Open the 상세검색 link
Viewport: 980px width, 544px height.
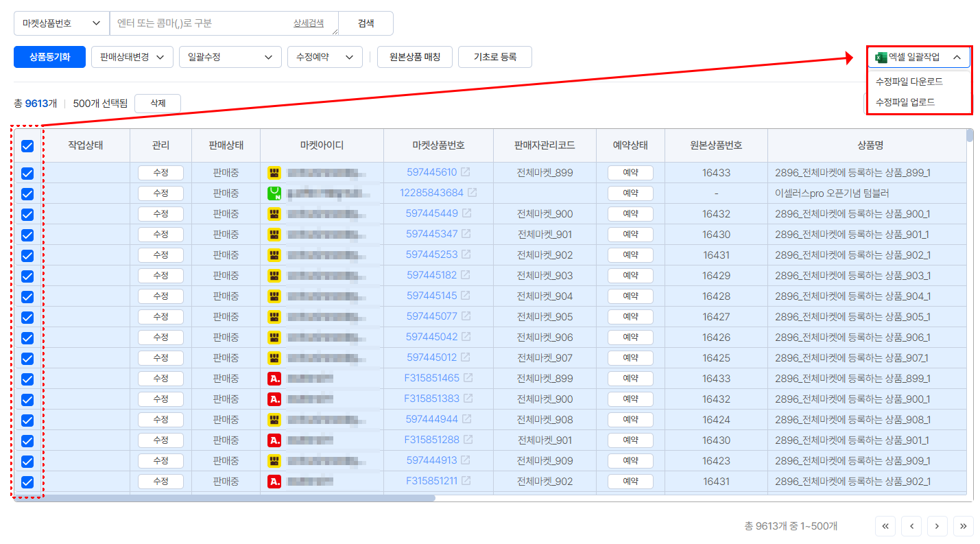tap(309, 23)
